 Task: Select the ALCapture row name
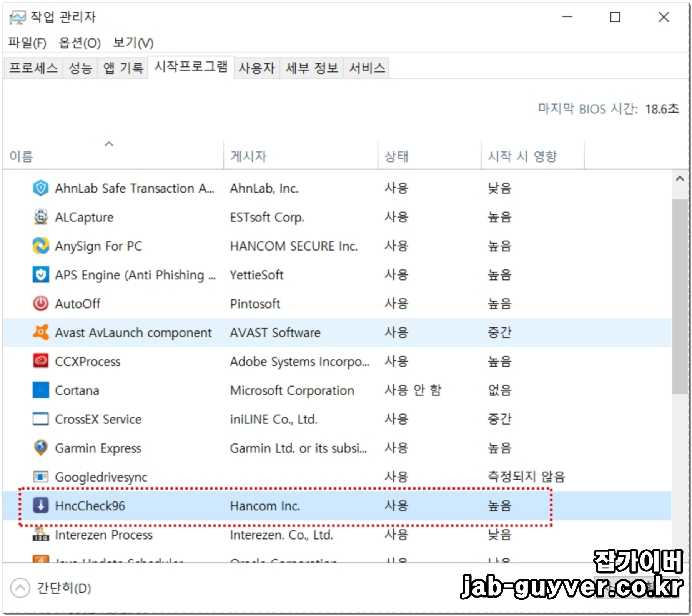[x=84, y=217]
